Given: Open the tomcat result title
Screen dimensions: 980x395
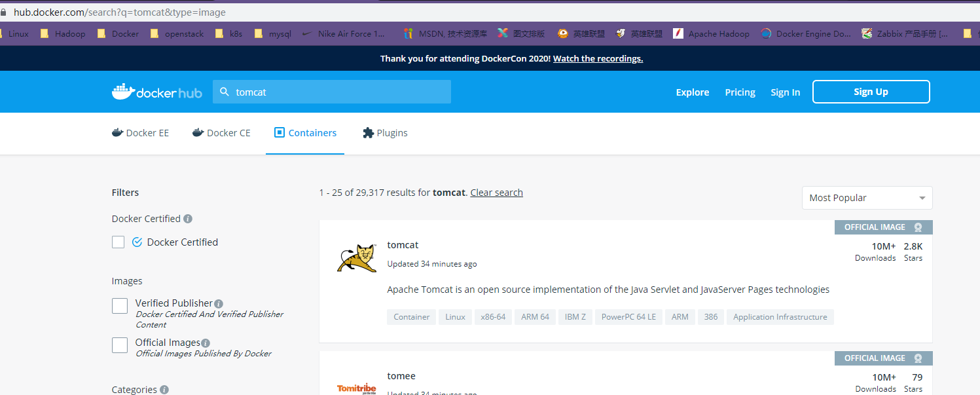Looking at the screenshot, I should (x=403, y=245).
